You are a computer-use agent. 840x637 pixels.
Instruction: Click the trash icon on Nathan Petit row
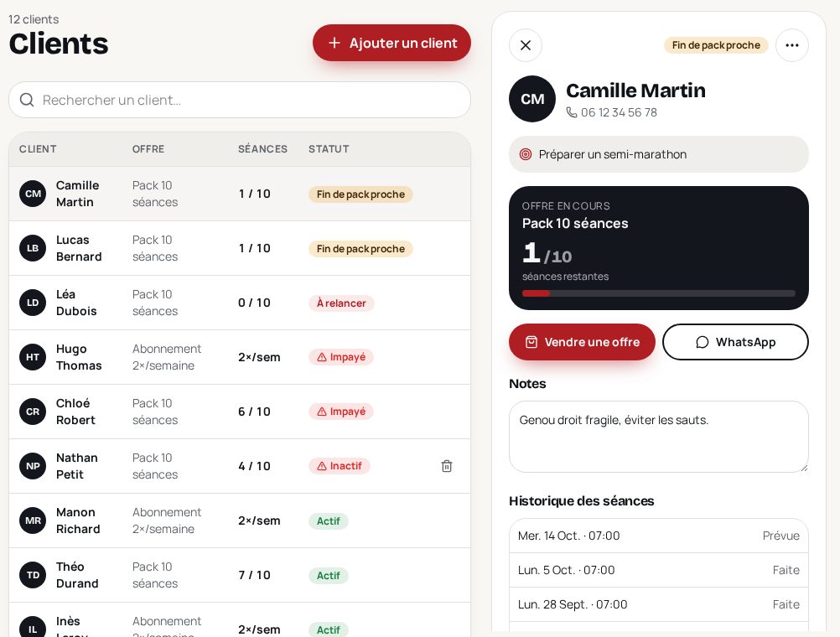click(446, 466)
